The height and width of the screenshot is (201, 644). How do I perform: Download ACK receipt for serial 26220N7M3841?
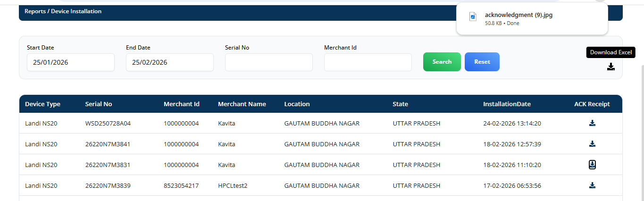[592, 144]
